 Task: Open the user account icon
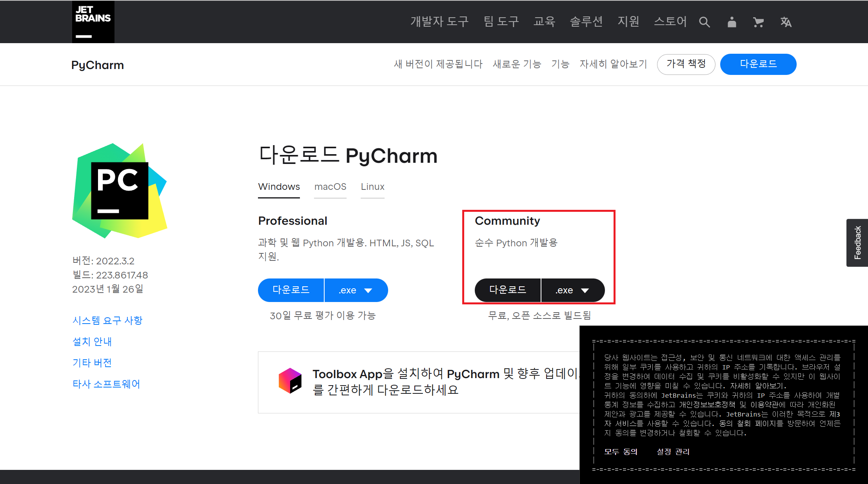click(x=732, y=22)
